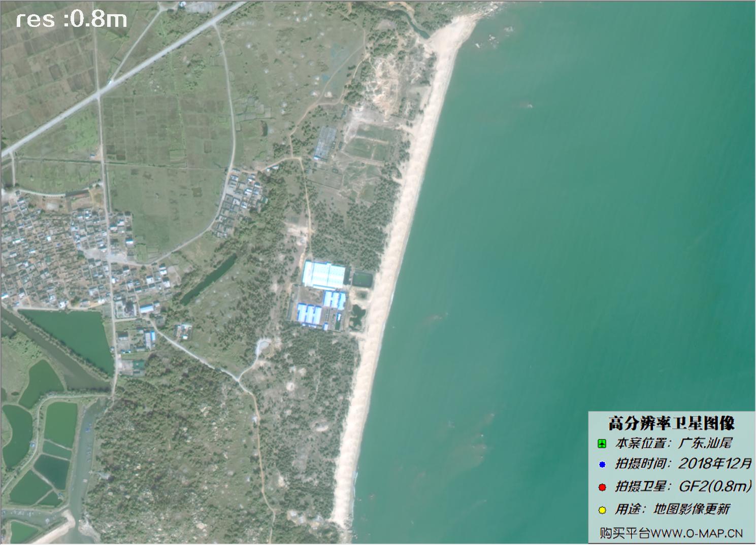Select the 用途: 地图影像更新 legend entry

(x=672, y=509)
